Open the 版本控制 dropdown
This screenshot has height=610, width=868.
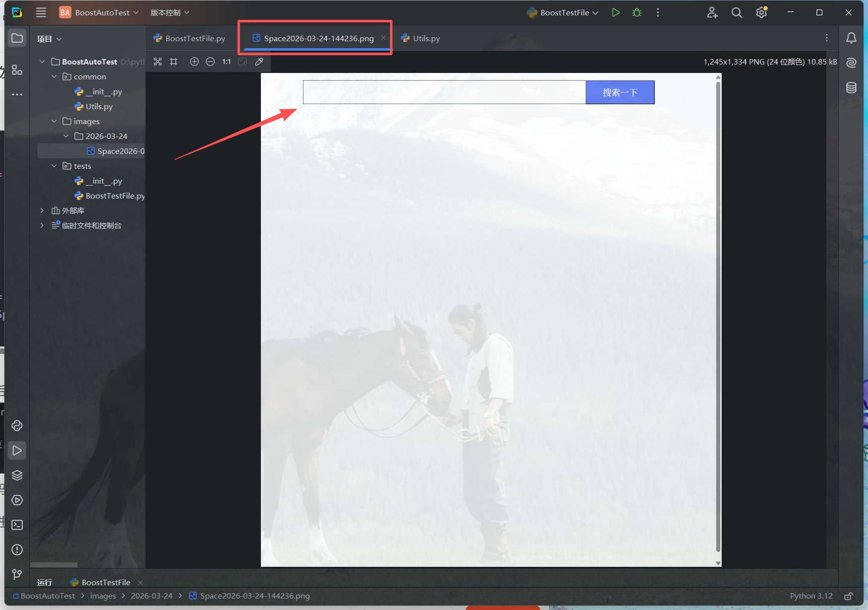[x=170, y=12]
